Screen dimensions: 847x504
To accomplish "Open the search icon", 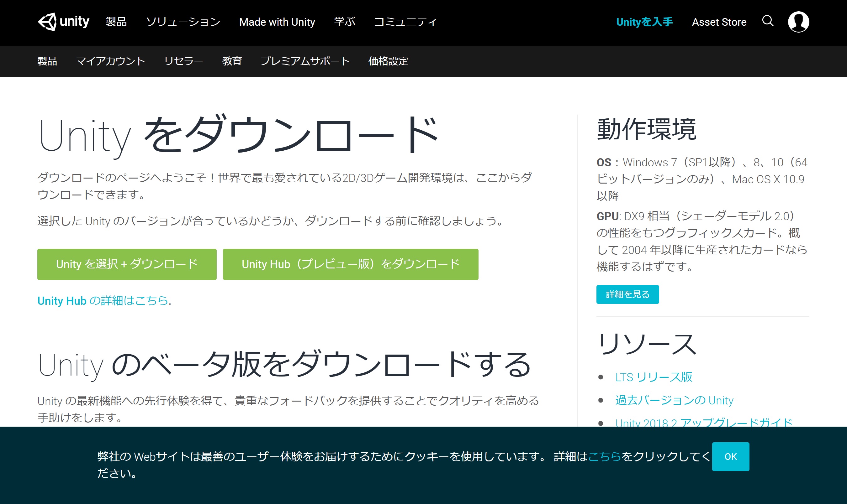I will [767, 22].
